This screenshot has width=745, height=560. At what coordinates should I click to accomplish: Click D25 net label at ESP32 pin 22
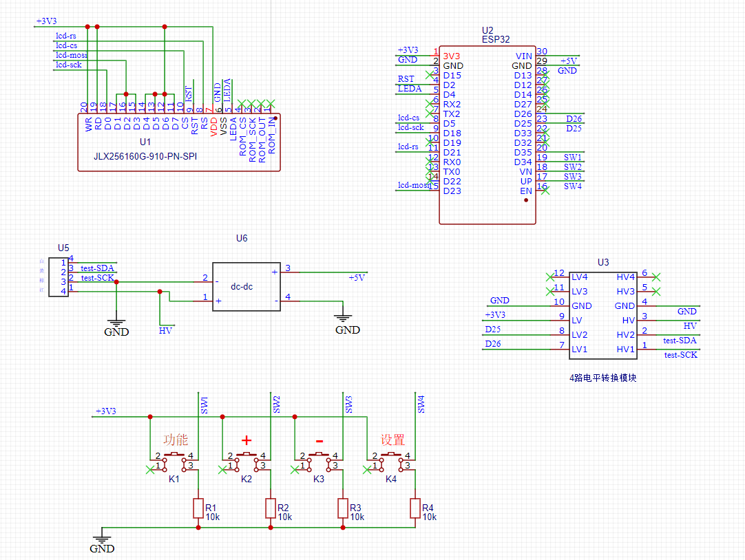[574, 128]
